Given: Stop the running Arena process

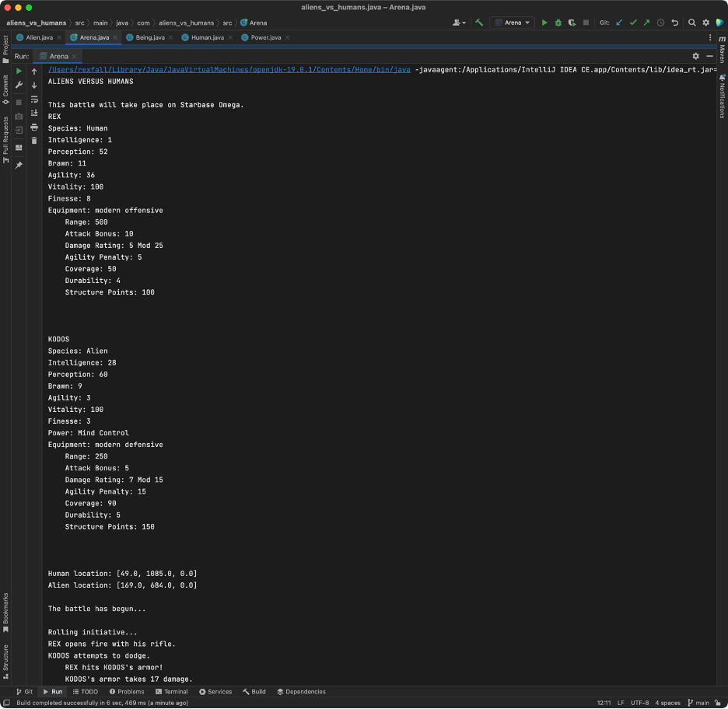Looking at the screenshot, I should 17,102.
